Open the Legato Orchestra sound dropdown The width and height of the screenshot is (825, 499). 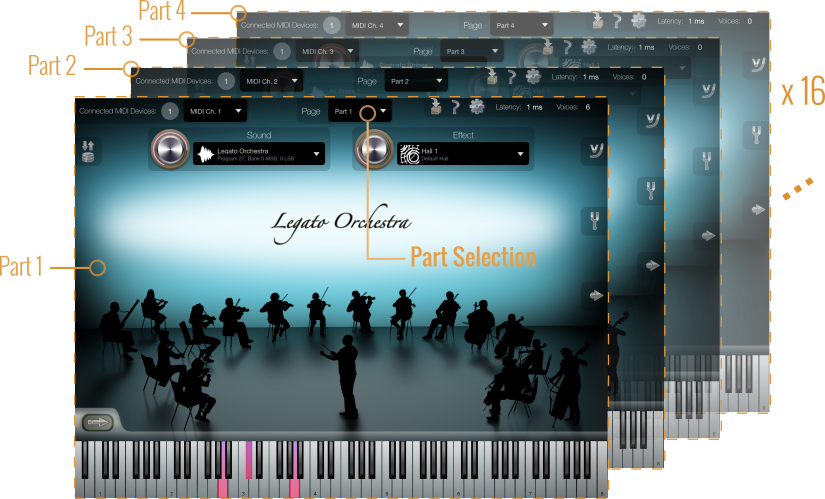point(259,154)
